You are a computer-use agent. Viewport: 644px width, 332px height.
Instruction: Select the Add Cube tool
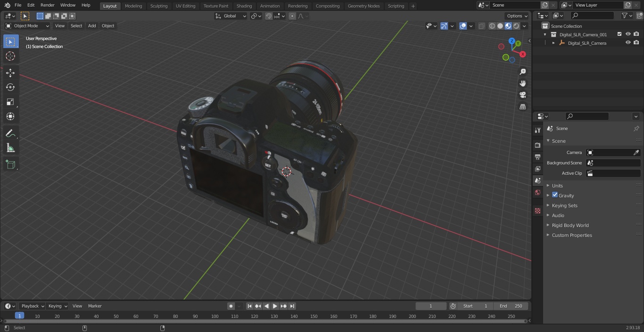(10, 164)
